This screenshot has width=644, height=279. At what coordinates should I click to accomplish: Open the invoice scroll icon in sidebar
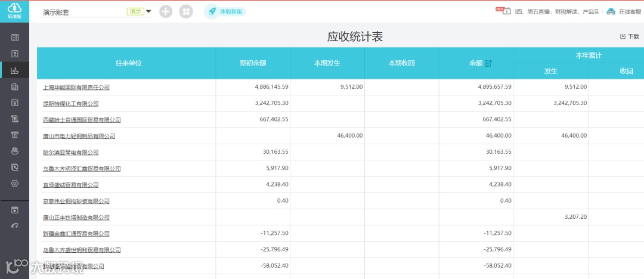15,119
